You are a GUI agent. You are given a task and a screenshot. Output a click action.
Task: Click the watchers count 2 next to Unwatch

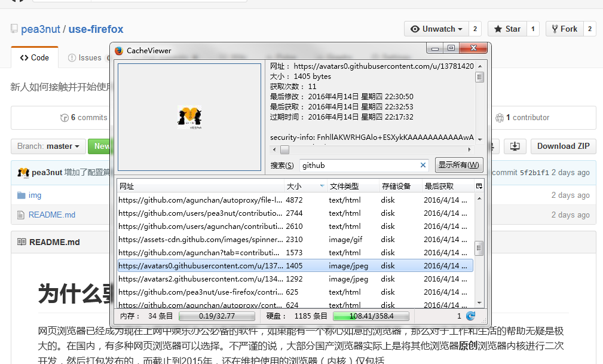point(475,29)
